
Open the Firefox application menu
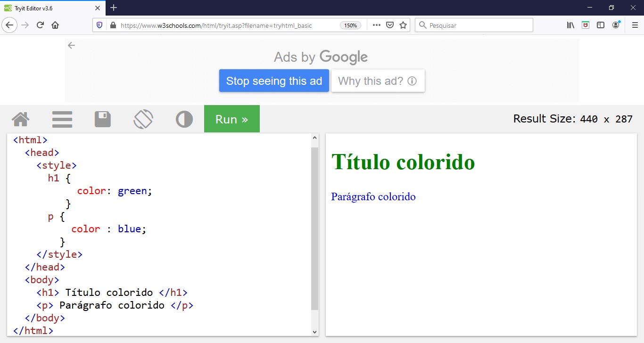tap(634, 25)
